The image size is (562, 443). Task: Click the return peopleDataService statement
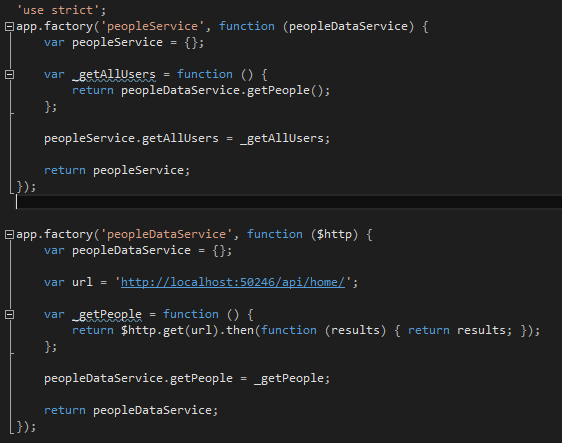(131, 410)
